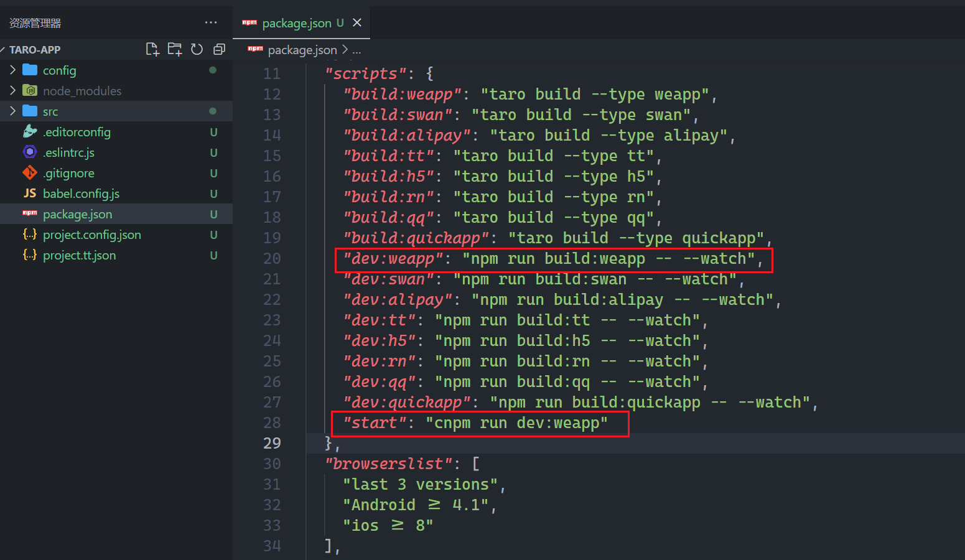Open the project.tt.json file
Image resolution: width=965 pixels, height=560 pixels.
[x=80, y=255]
